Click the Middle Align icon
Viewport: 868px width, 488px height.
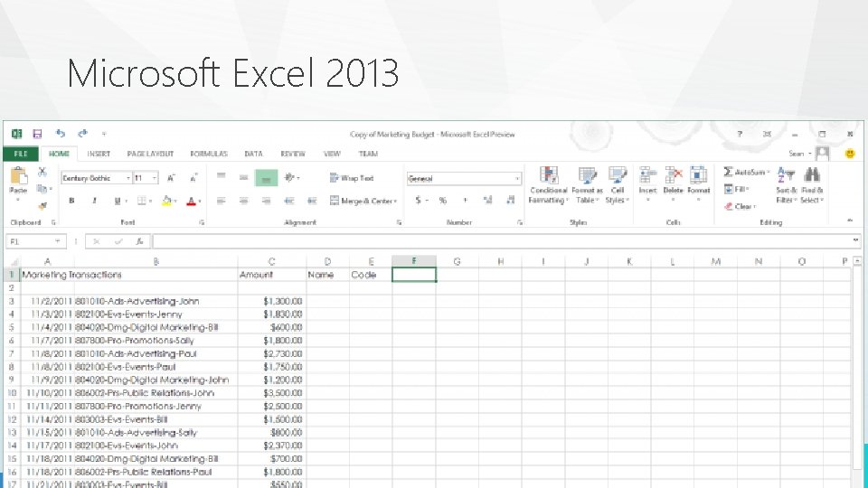(243, 177)
